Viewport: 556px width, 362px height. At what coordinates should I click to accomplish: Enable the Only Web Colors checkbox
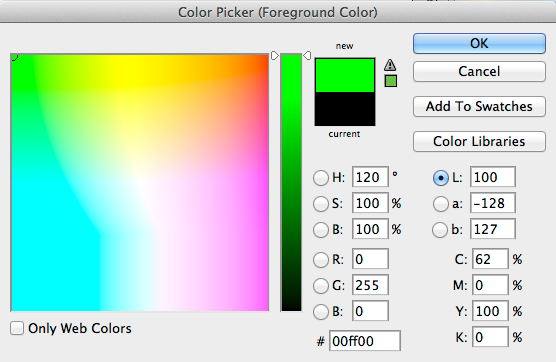(17, 328)
